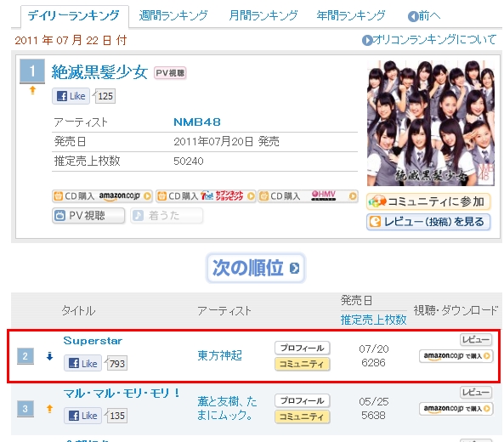The height and width of the screenshot is (442, 504).
Task: Click the date 2011年07月22日付
Action: [71, 41]
